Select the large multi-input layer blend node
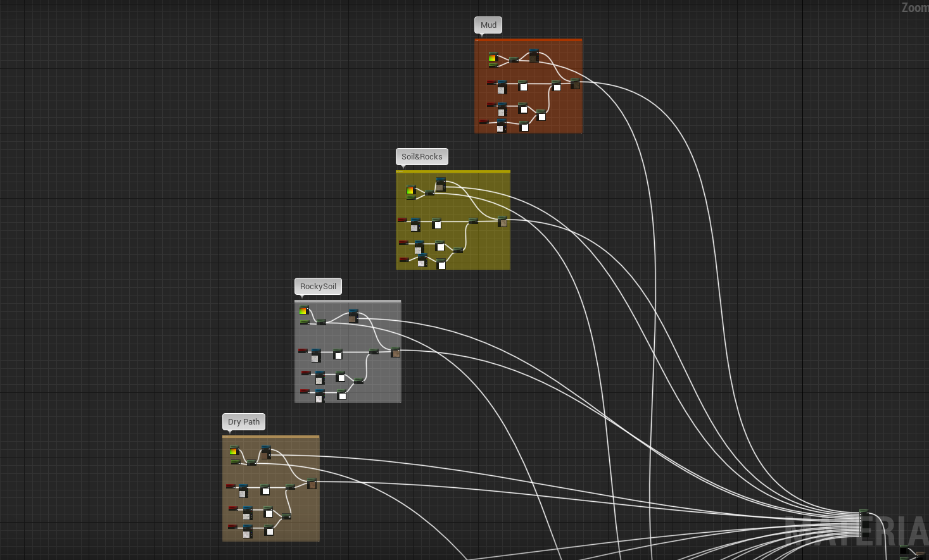 point(863,524)
